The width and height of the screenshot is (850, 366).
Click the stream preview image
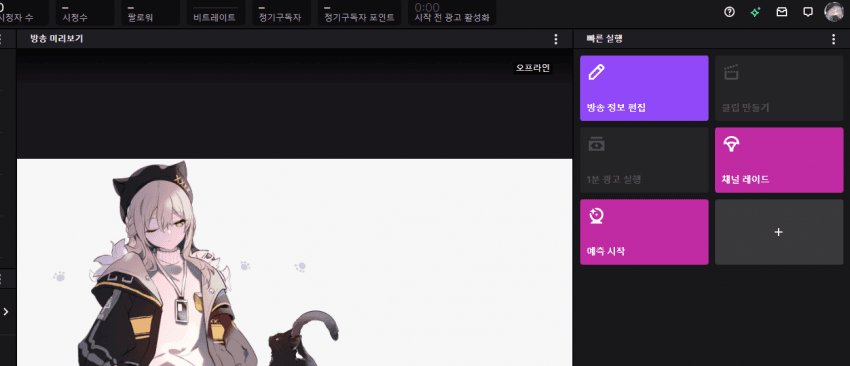pos(294,262)
